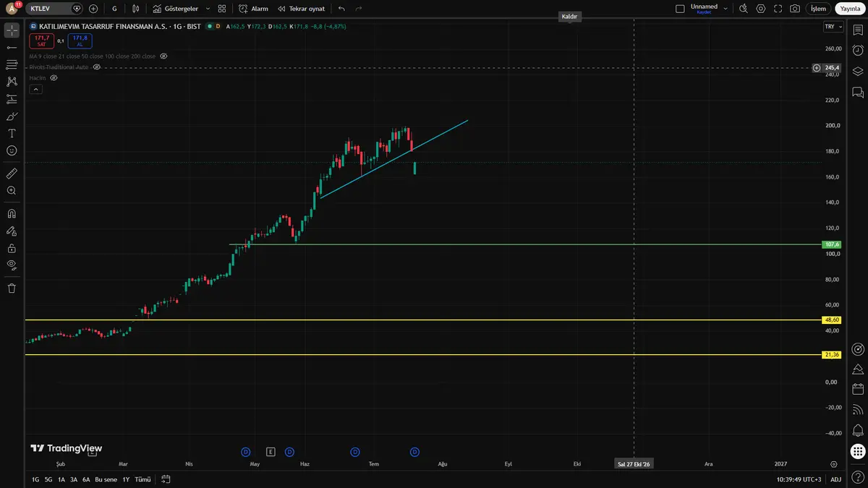
Task: Select the 1G time range
Action: point(35,479)
